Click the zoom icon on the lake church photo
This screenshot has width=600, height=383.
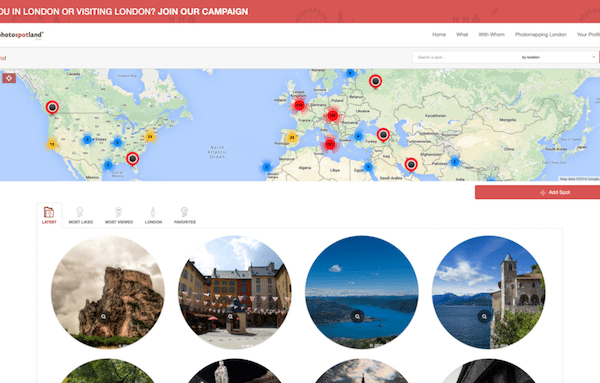point(484,316)
